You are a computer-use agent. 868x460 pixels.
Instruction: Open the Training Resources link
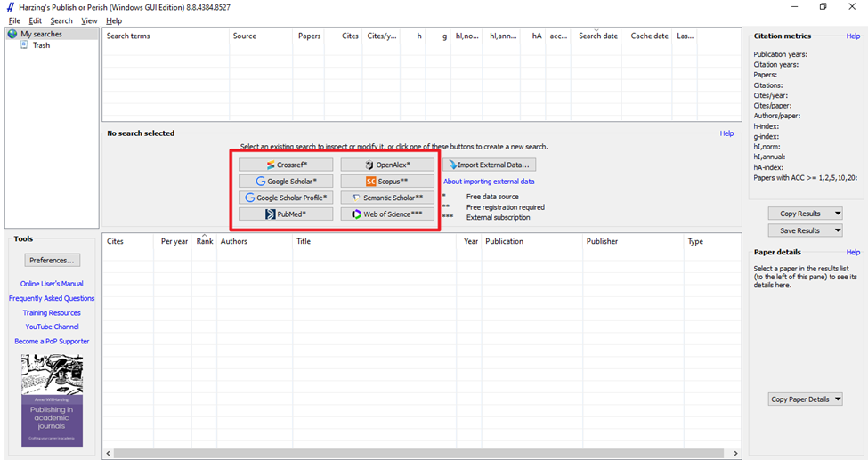(x=52, y=313)
